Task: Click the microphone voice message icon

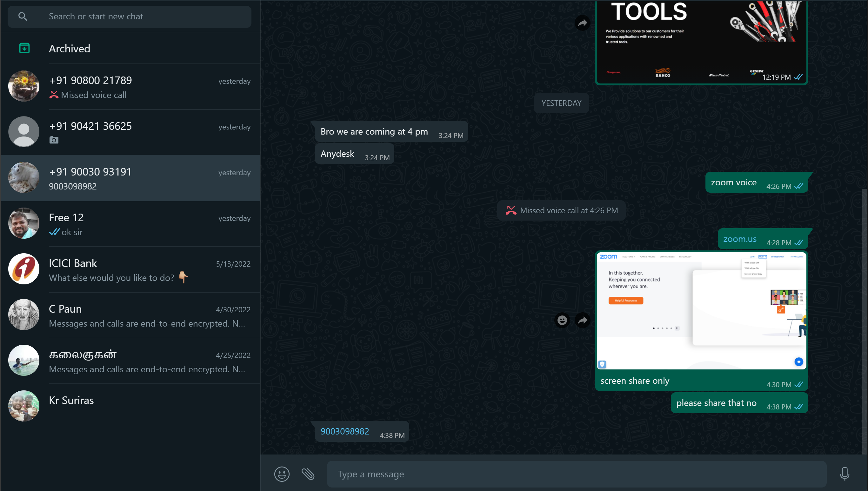Action: 845,474
